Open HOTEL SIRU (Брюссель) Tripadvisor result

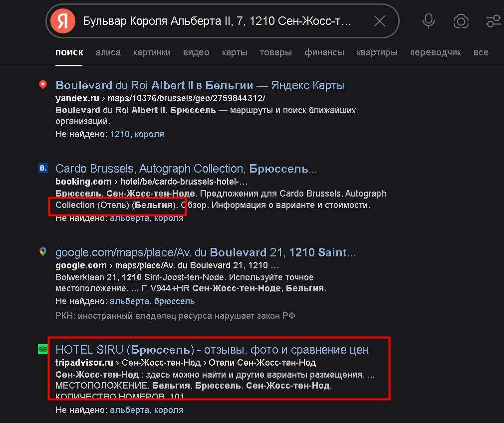pyautogui.click(x=212, y=350)
